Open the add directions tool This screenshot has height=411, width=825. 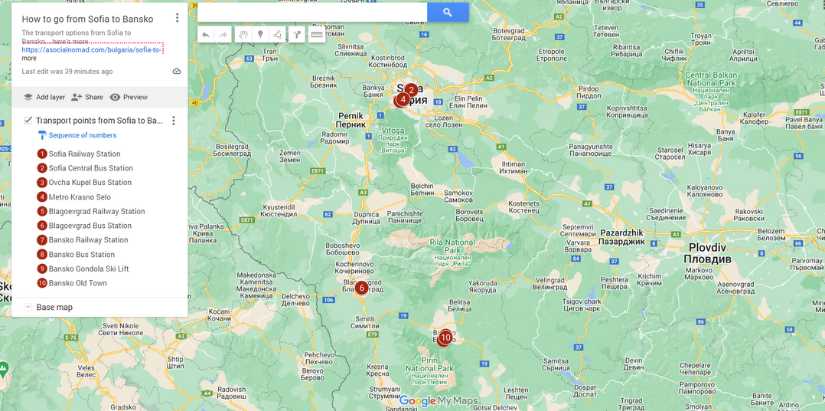click(297, 35)
